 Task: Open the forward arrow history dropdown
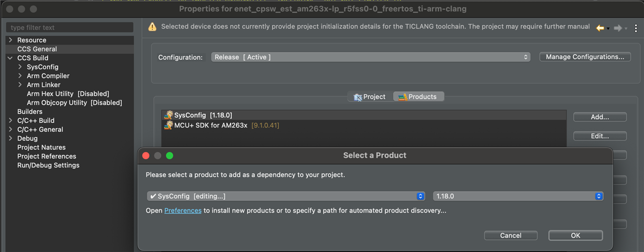(626, 28)
